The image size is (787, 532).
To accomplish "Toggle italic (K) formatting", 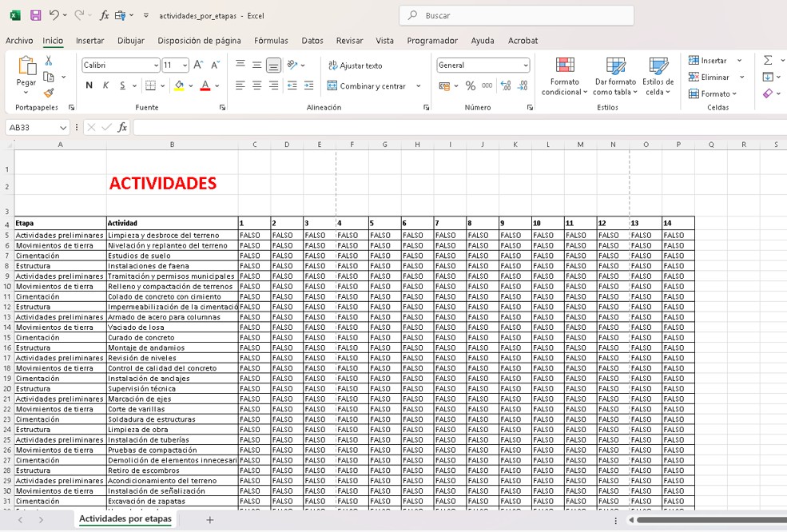I will (105, 86).
